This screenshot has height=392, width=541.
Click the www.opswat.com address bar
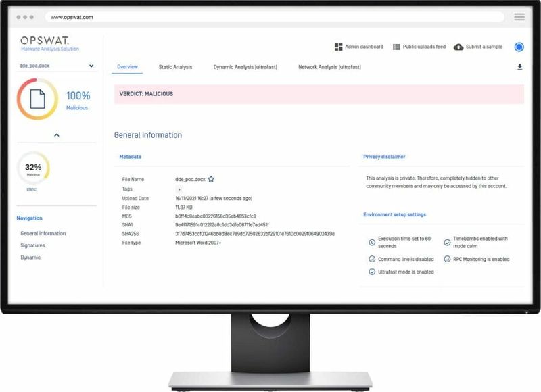click(x=275, y=17)
